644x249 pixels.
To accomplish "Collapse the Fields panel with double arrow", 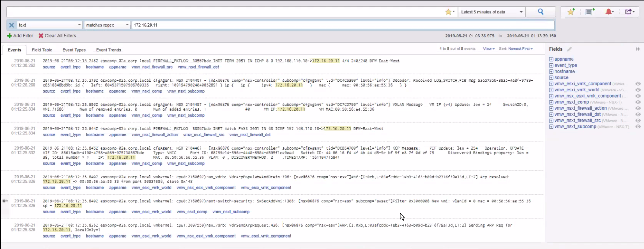I will (638, 49).
